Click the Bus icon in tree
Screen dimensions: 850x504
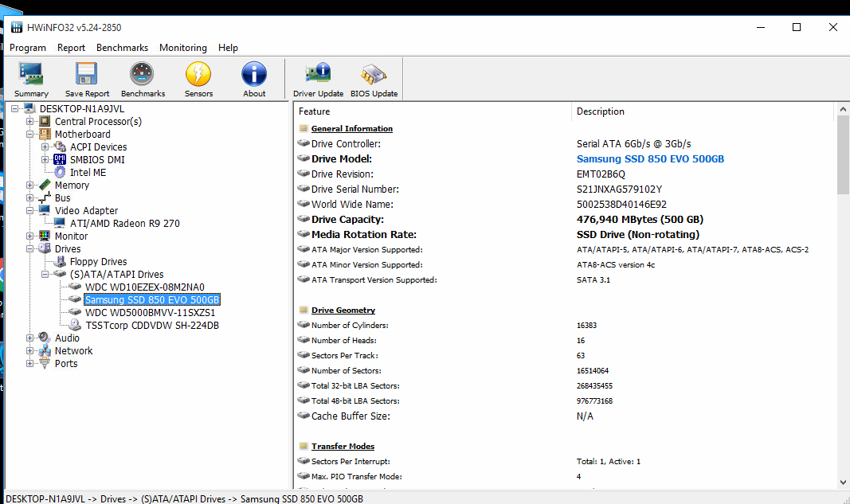[x=45, y=197]
